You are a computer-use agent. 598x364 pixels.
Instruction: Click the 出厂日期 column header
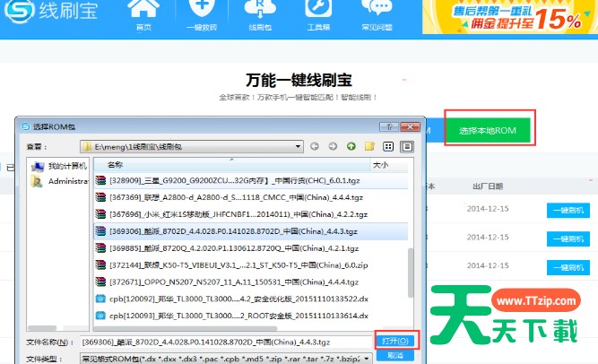coord(488,186)
